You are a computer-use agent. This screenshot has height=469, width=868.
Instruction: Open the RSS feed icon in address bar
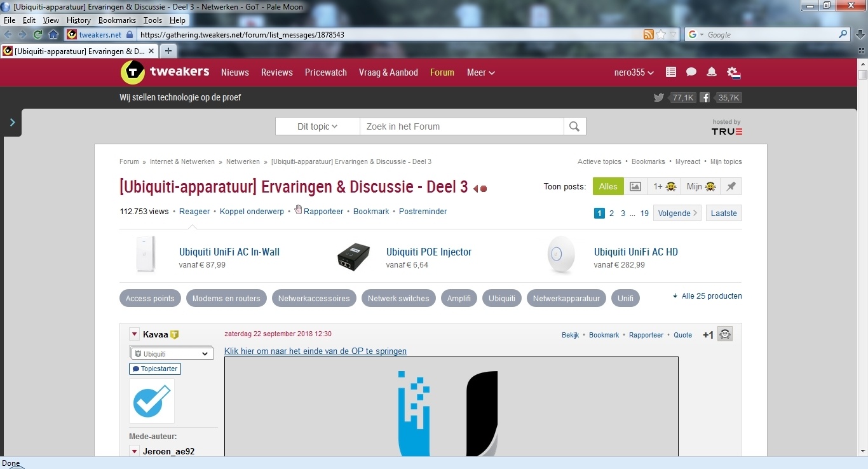[x=648, y=34]
